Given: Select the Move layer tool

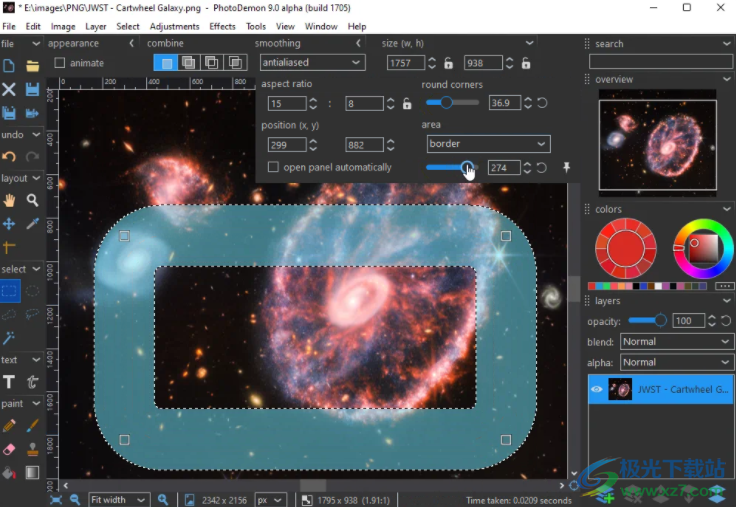Looking at the screenshot, I should pyautogui.click(x=9, y=223).
